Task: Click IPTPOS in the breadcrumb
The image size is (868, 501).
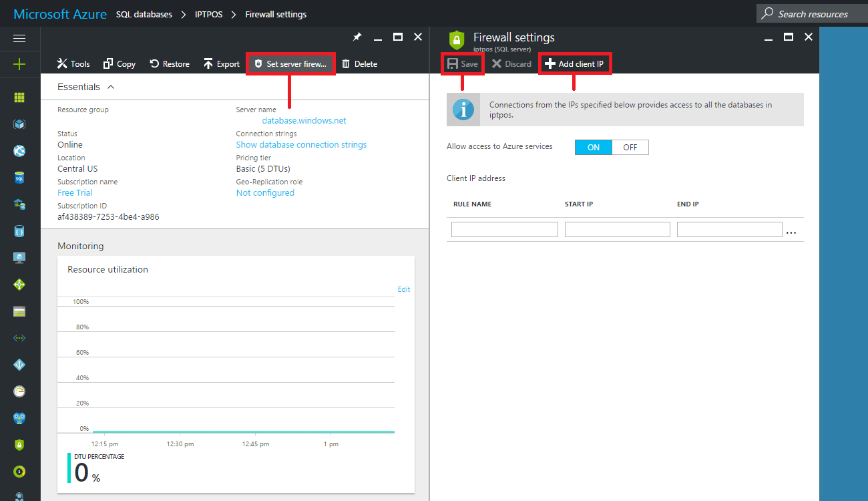Action: click(x=209, y=14)
